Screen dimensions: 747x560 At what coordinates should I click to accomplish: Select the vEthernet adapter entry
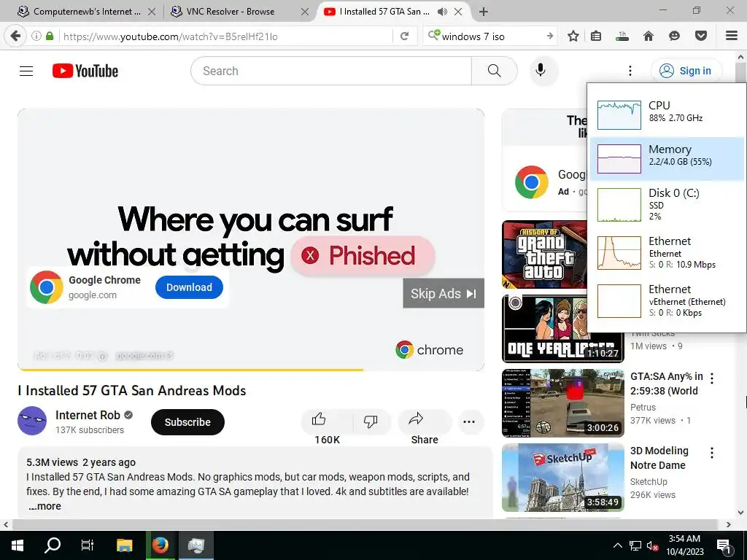click(x=667, y=300)
